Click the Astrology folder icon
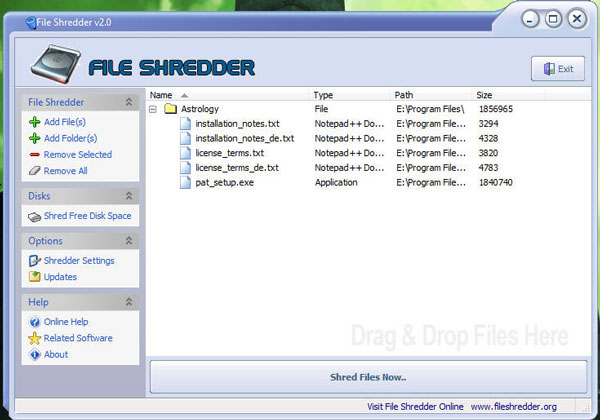 point(170,109)
